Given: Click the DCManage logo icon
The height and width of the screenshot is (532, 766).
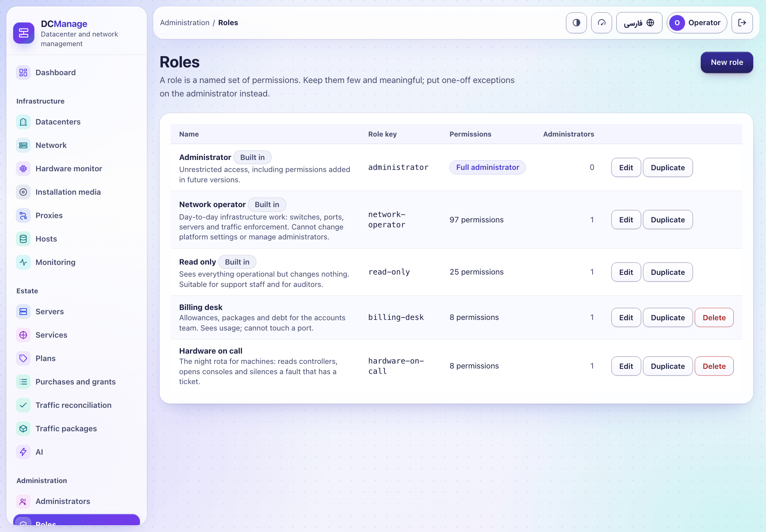Looking at the screenshot, I should point(24,33).
